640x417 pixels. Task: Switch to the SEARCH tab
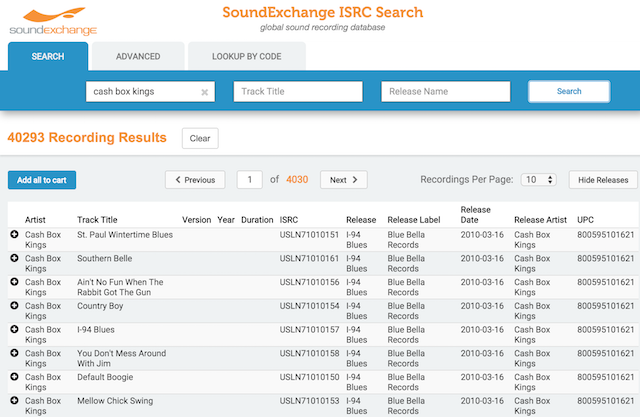click(x=48, y=56)
